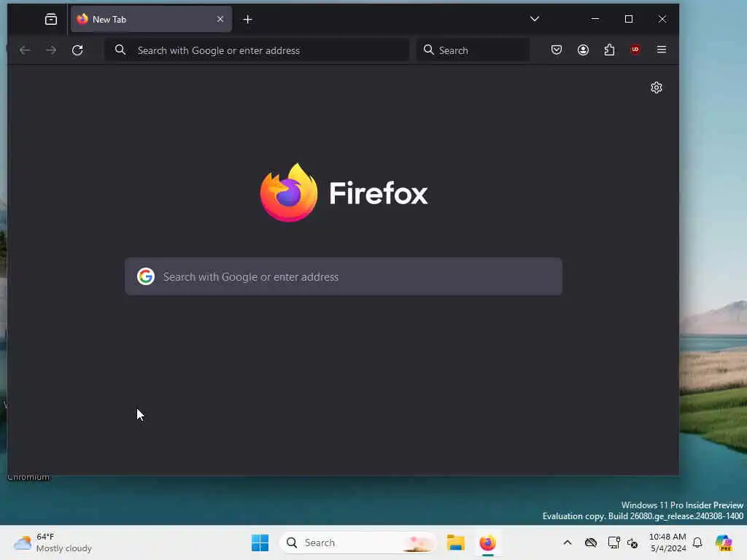747x560 pixels.
Task: Open the clock and calendar flyout
Action: tap(668, 542)
